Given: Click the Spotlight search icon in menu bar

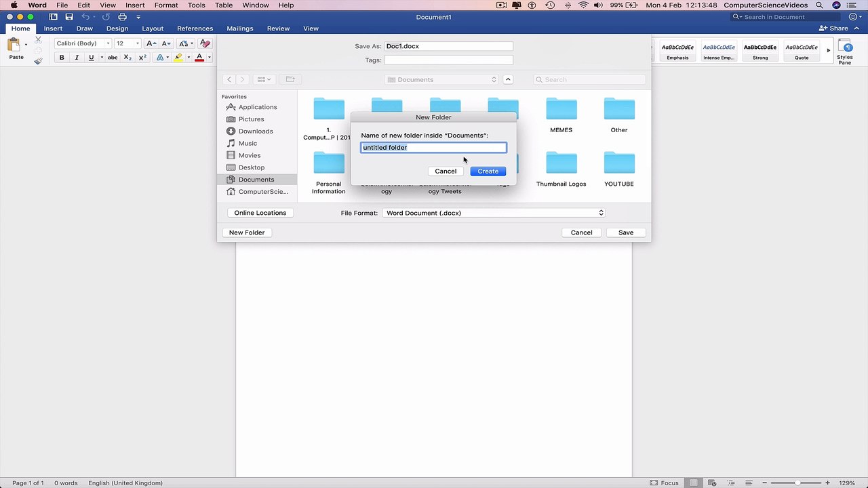Looking at the screenshot, I should 820,5.
